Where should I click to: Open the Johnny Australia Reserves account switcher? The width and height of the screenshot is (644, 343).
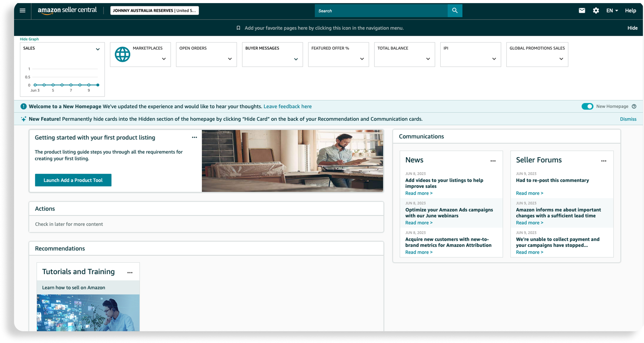pos(154,11)
